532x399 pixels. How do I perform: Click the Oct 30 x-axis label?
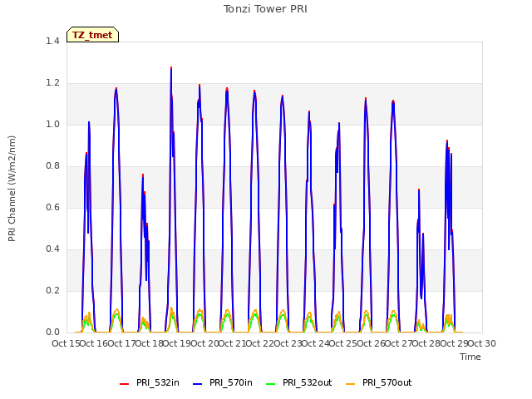(x=482, y=343)
